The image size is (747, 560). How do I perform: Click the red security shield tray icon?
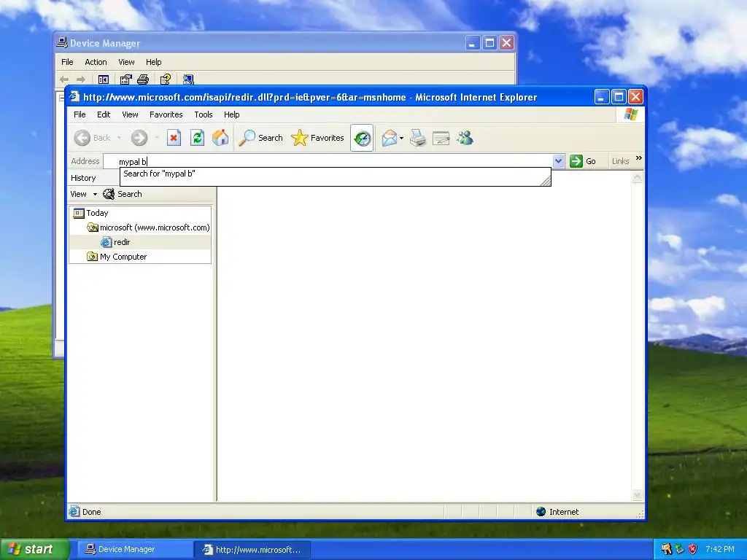pos(693,549)
